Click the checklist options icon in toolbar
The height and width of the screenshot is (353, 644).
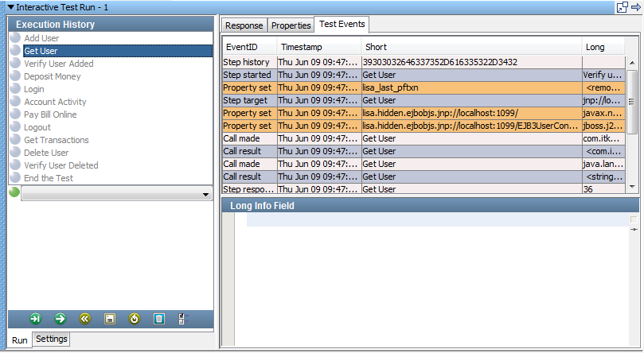coord(183,319)
